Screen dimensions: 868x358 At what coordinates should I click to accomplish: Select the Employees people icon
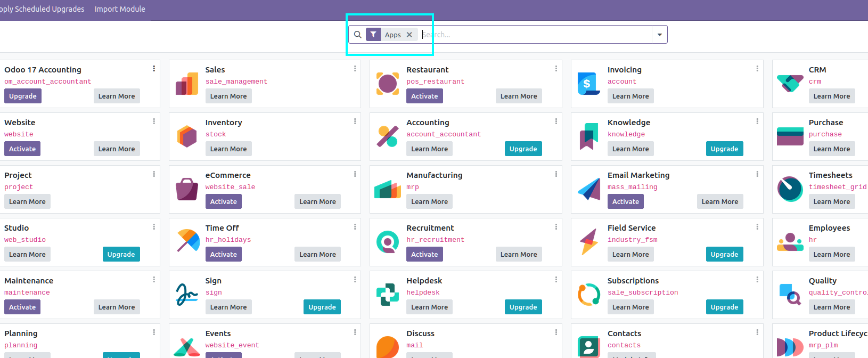click(790, 242)
